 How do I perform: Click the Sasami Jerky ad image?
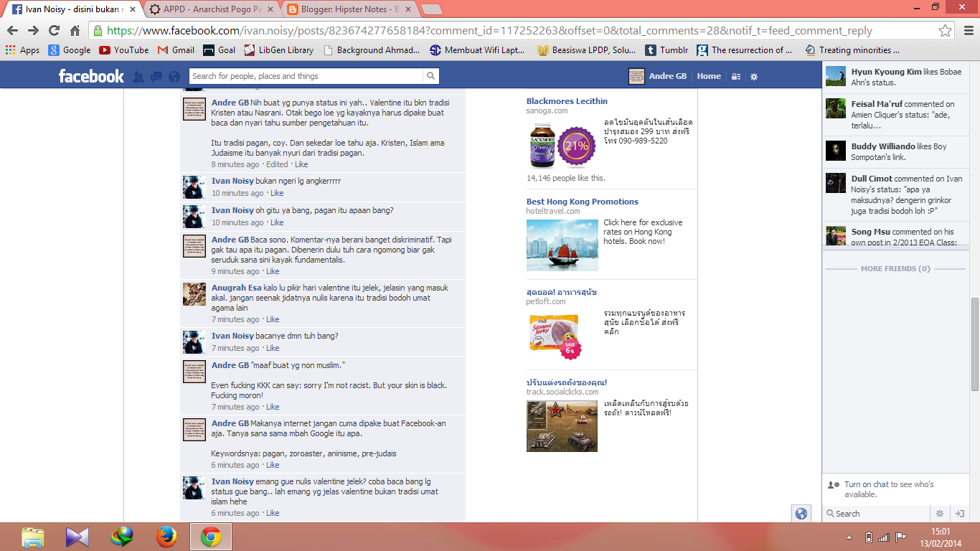click(x=555, y=335)
